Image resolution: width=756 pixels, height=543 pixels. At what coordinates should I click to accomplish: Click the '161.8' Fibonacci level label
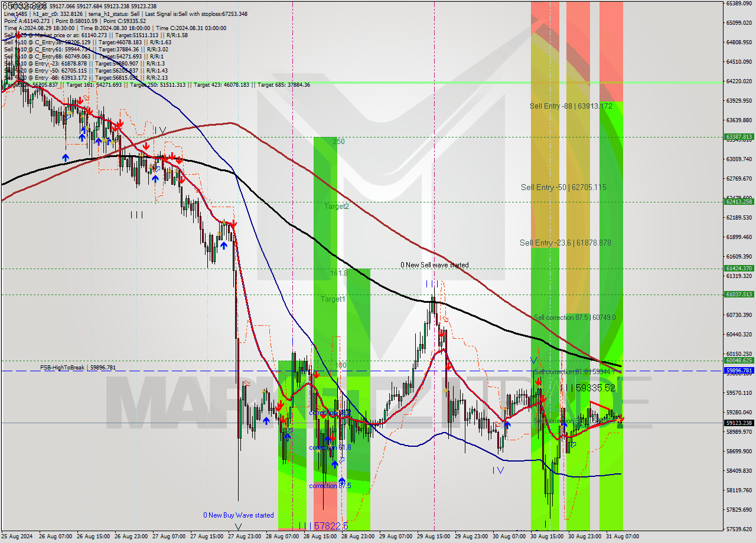(x=338, y=274)
